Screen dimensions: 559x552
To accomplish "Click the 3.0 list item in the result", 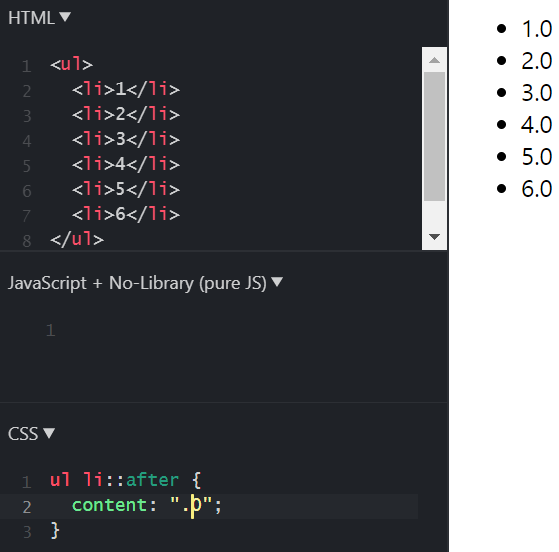I will point(537,93).
